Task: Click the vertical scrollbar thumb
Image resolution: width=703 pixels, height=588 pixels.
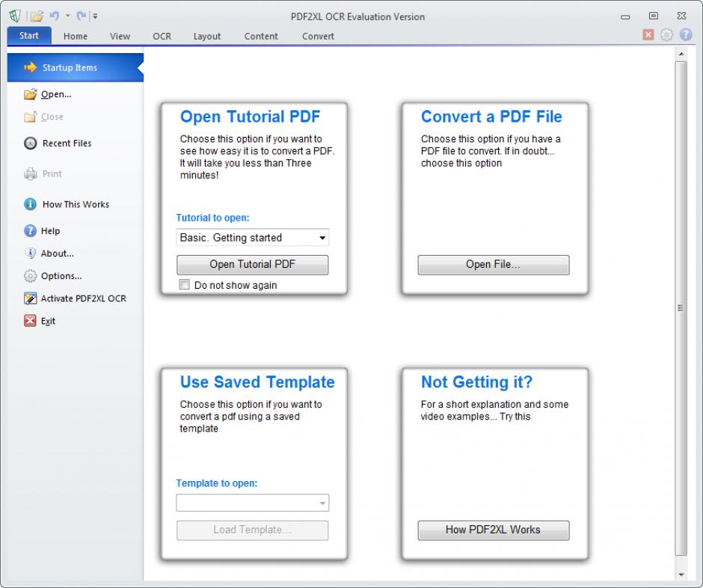Action: point(681,308)
